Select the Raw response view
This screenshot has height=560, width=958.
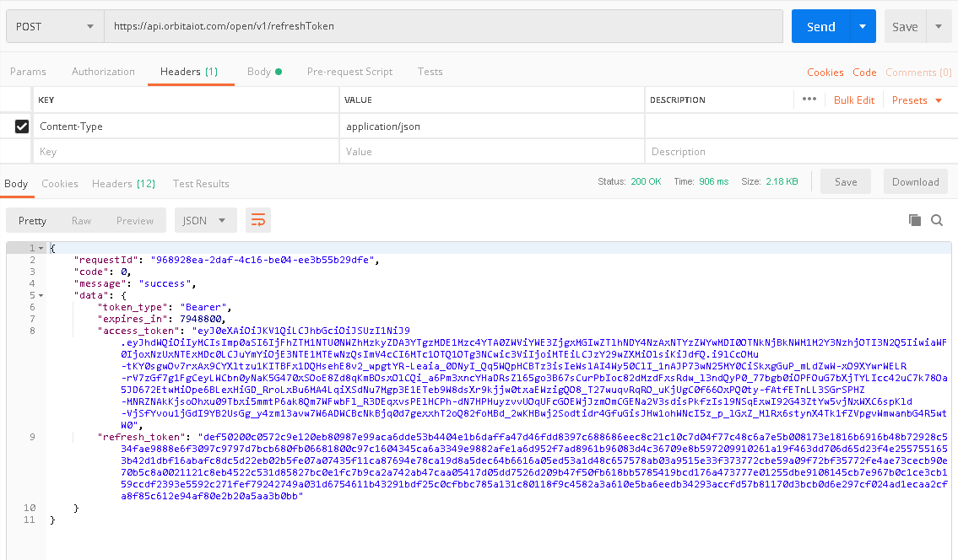[81, 221]
